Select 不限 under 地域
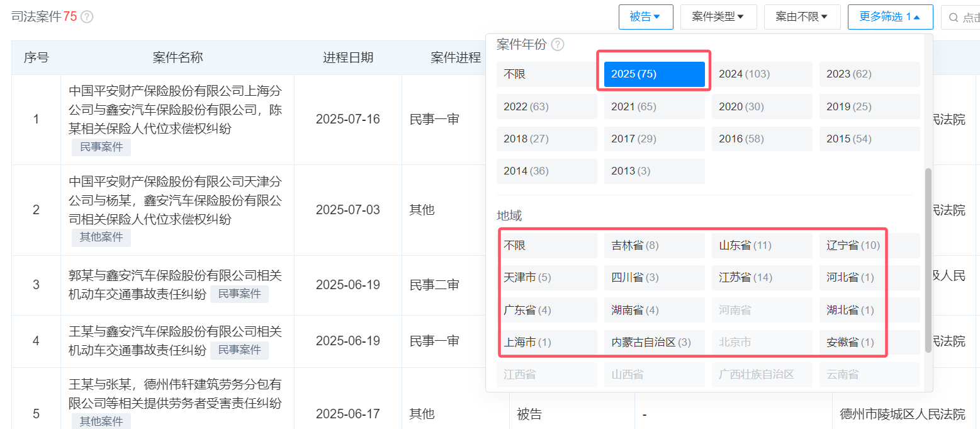Viewport: 980px width, 429px height. click(546, 246)
